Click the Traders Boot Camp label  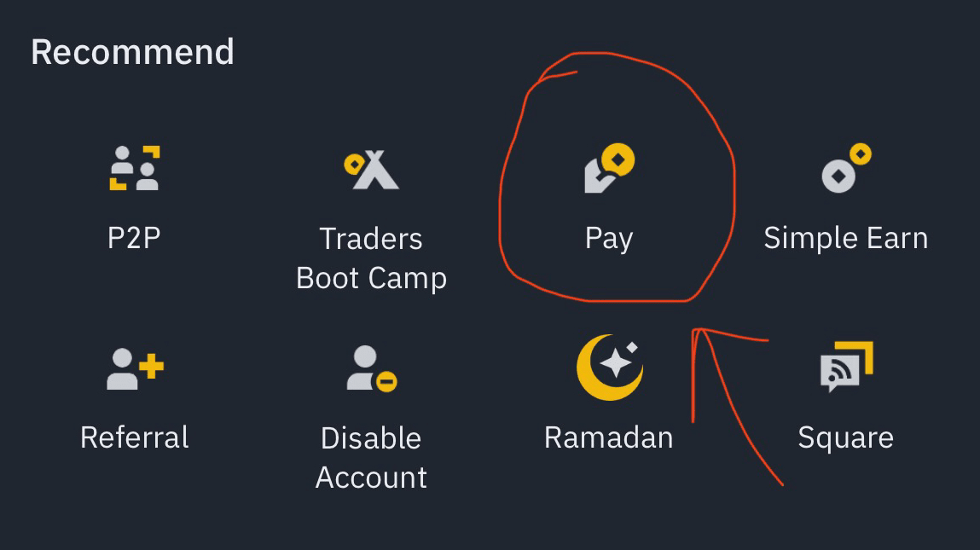pos(371,258)
